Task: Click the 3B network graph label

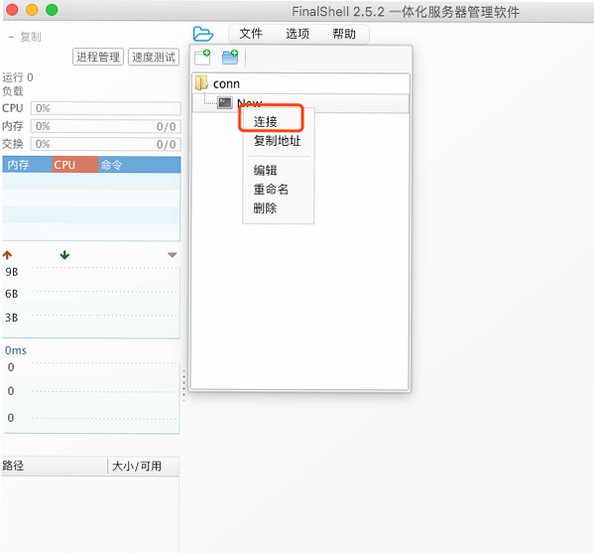Action: pyautogui.click(x=12, y=318)
